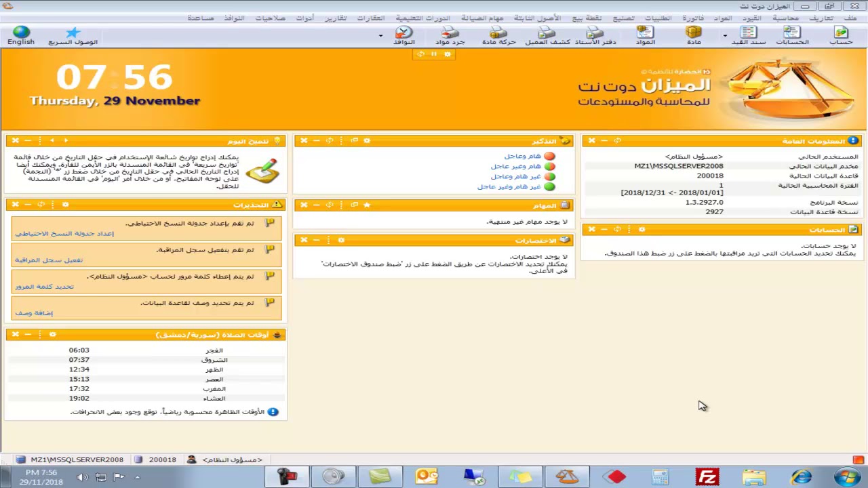Image resolution: width=868 pixels, height=488 pixels.
Task: Open the مساعدة (Help) menu
Action: pos(201,18)
